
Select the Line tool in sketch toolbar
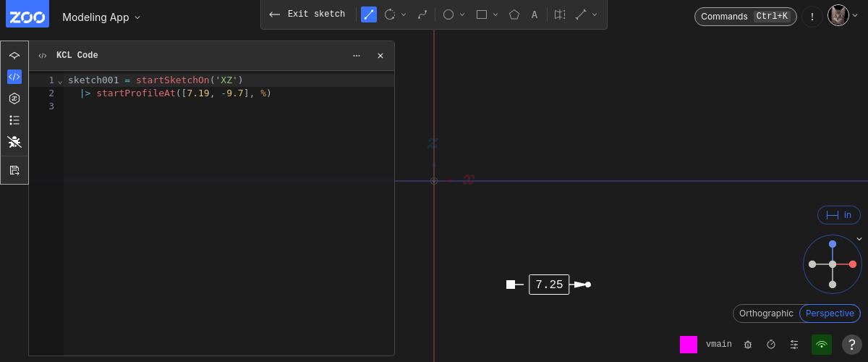coord(369,14)
